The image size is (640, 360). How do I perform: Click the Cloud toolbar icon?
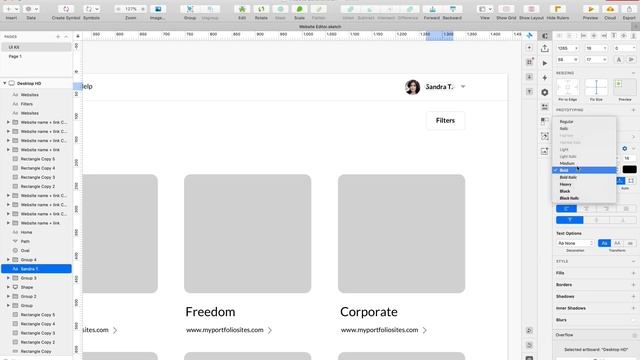point(610,9)
